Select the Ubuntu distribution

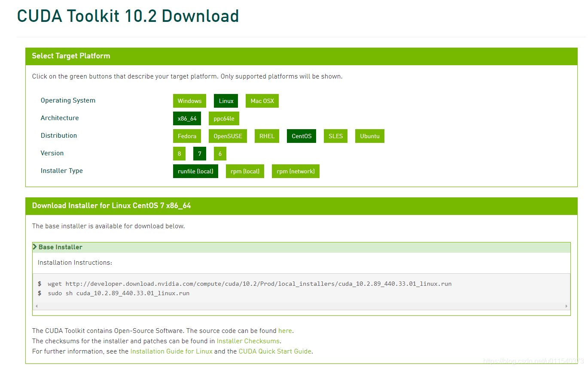[x=369, y=136]
